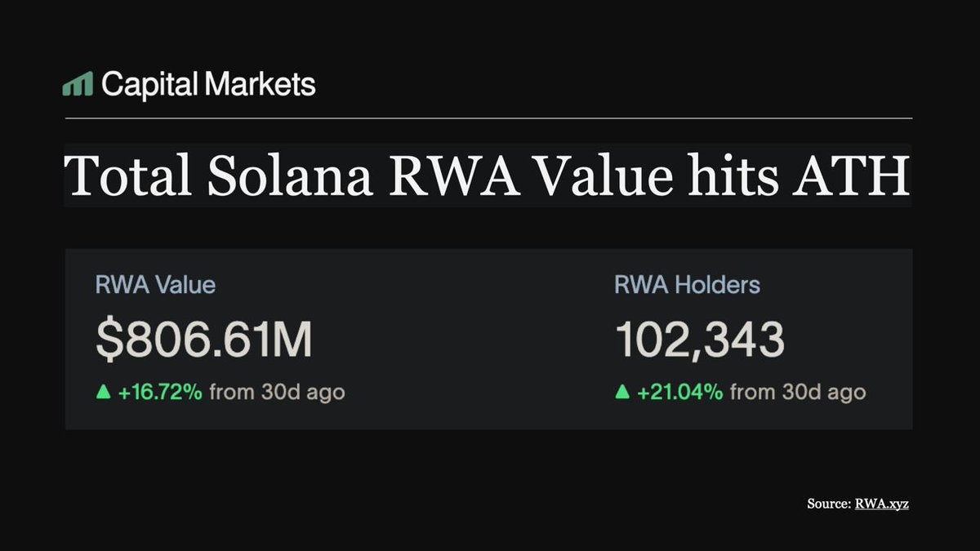Click the green up arrow beside +16.72%
This screenshot has height=551, width=980.
pyautogui.click(x=103, y=393)
